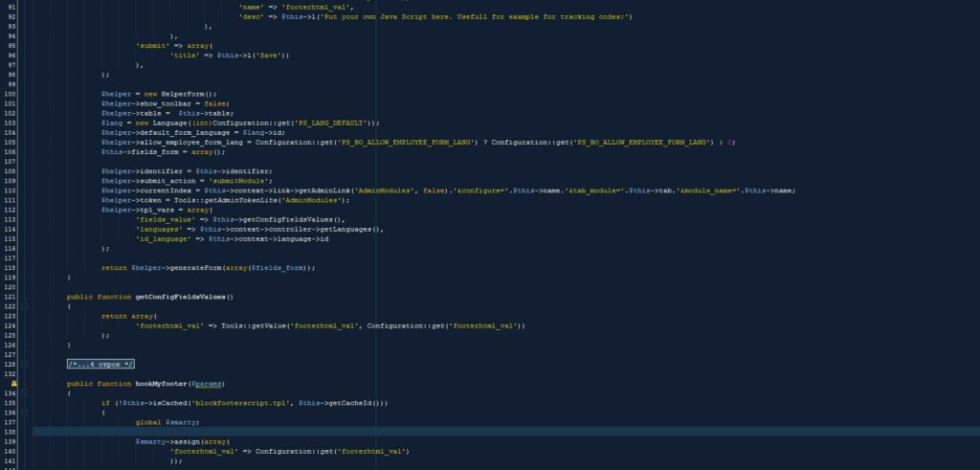The width and height of the screenshot is (980, 470).
Task: Click the 'PS_LANG_DEFAULT' string on line 103
Action: point(332,123)
